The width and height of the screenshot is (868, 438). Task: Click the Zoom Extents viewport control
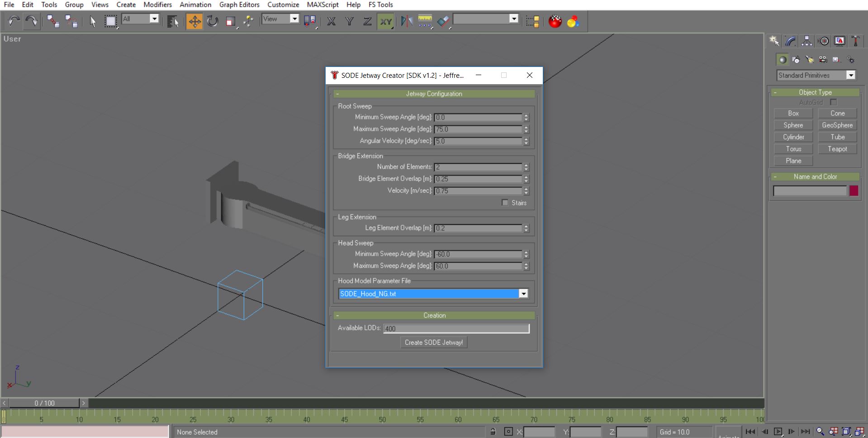[x=846, y=432]
